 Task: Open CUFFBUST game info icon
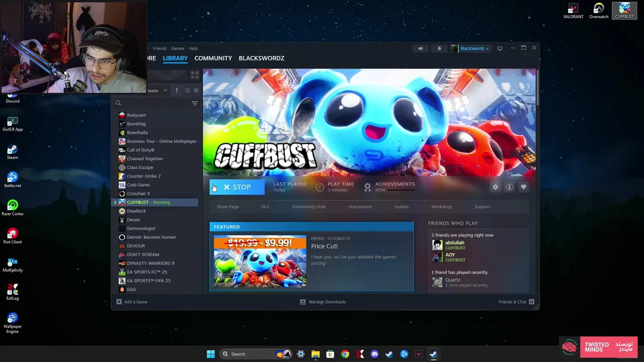pyautogui.click(x=509, y=187)
